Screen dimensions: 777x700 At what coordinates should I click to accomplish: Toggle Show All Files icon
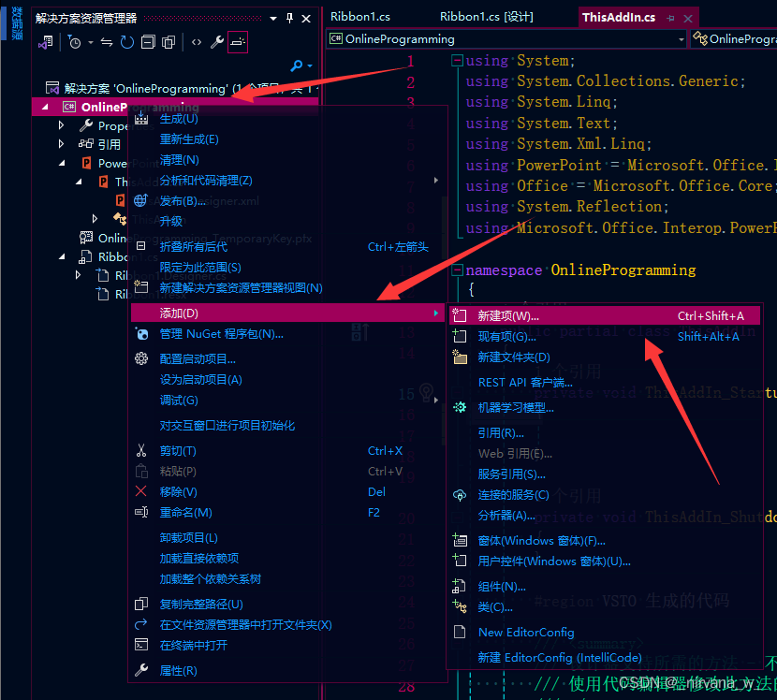click(169, 43)
